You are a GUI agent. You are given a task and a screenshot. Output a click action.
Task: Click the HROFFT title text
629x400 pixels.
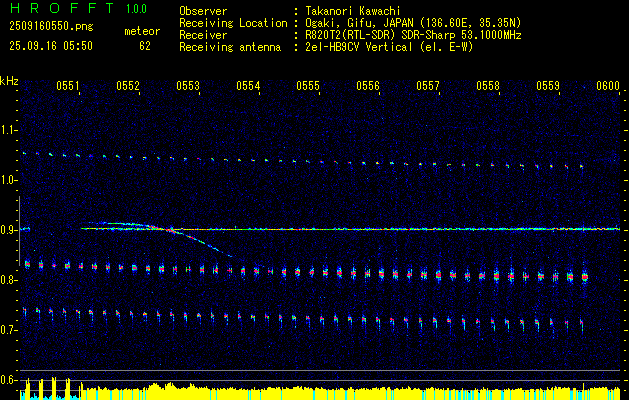(62, 8)
